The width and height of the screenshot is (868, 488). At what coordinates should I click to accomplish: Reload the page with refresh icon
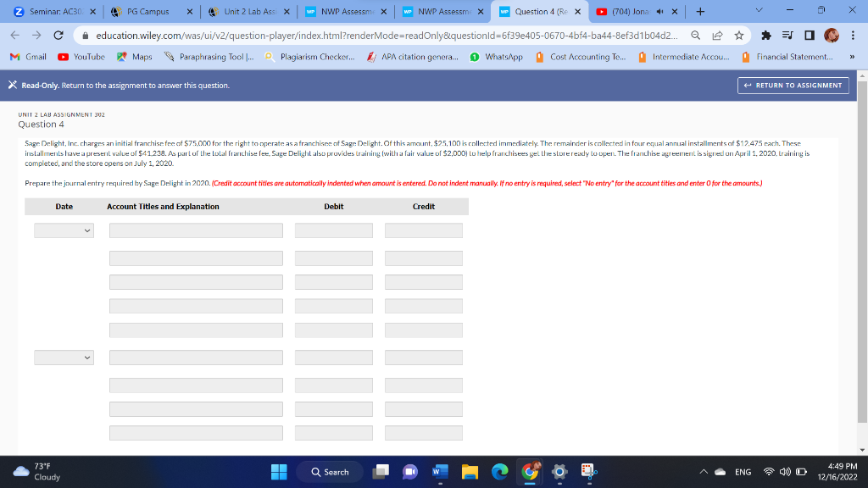pos(58,36)
